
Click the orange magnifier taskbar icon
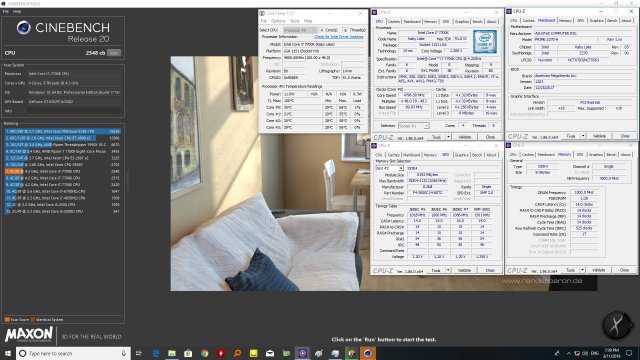[x=237, y=353]
